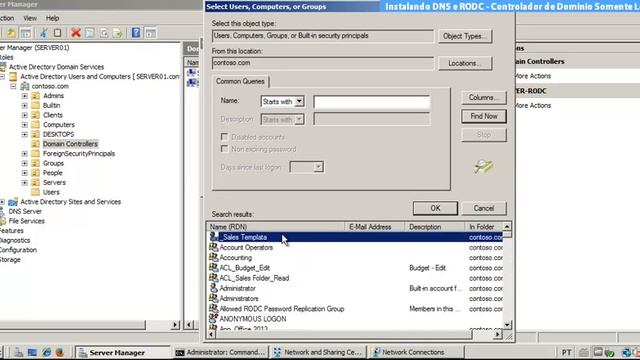Check the Disabled accounts checkbox
The image size is (640, 360).
pyautogui.click(x=224, y=136)
